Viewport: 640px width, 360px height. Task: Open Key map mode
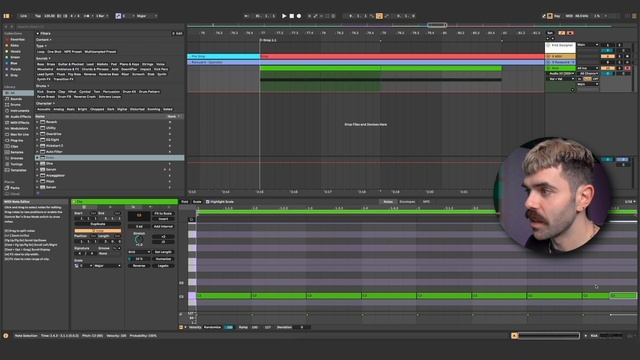(557, 16)
